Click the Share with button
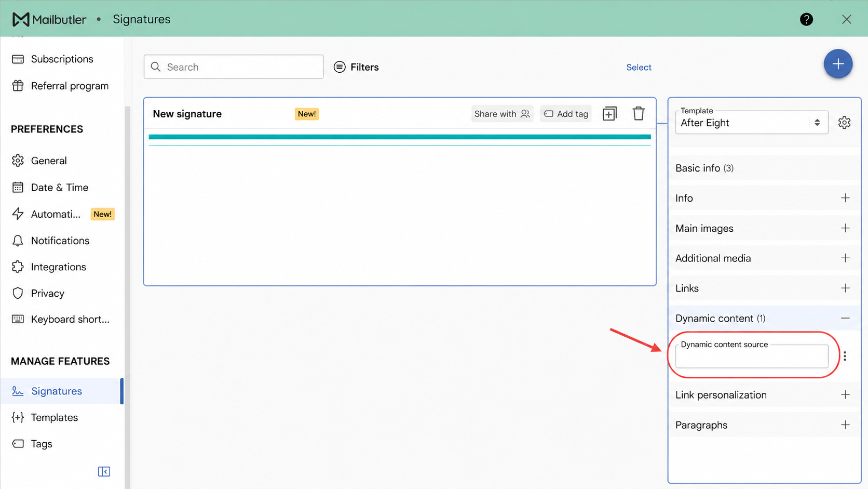 [x=502, y=114]
